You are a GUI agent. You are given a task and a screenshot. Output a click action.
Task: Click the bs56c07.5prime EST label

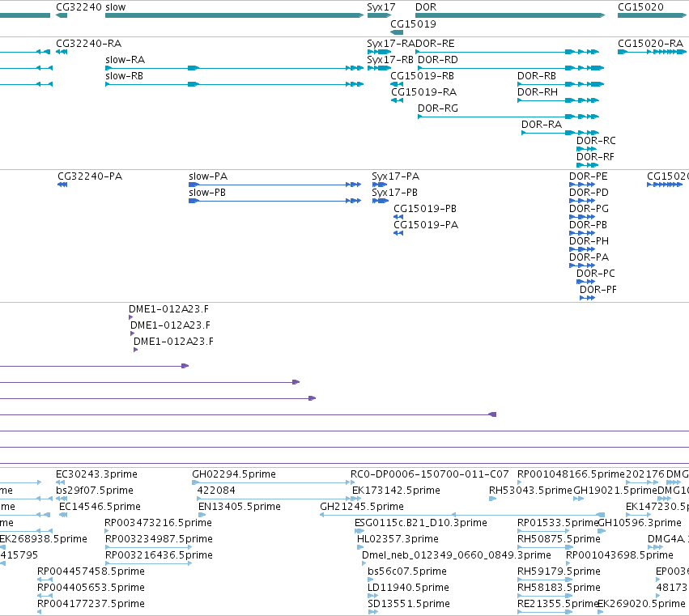point(407,572)
